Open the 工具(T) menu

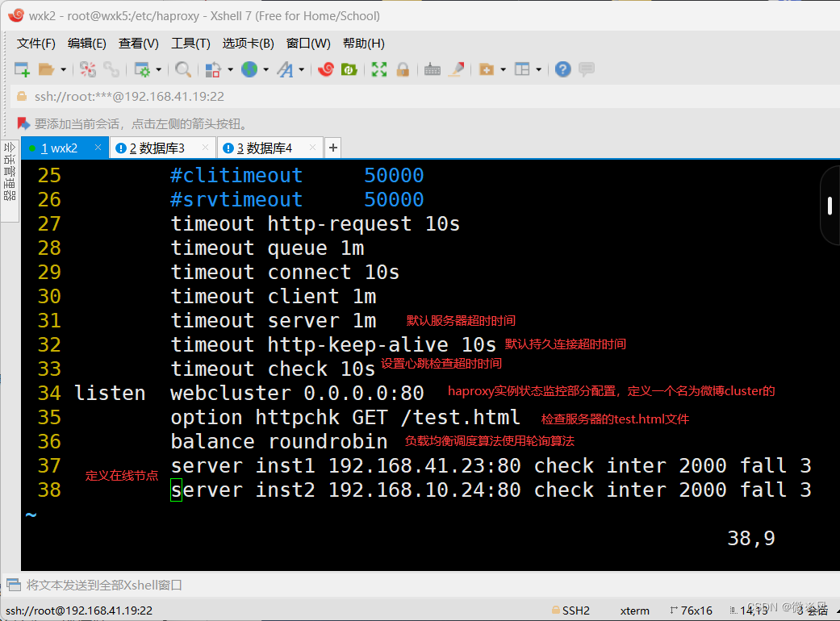pyautogui.click(x=190, y=44)
